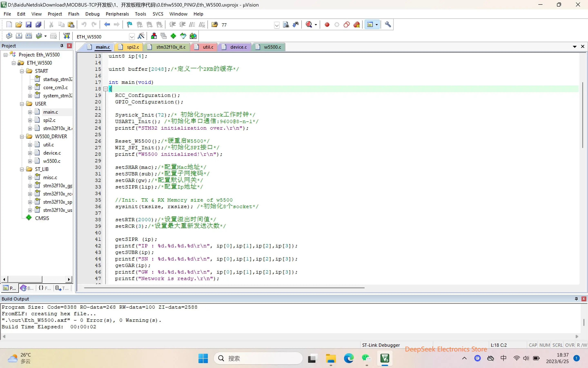The image size is (588, 368).
Task: Open the find text combo dropdown
Action: pyautogui.click(x=276, y=25)
